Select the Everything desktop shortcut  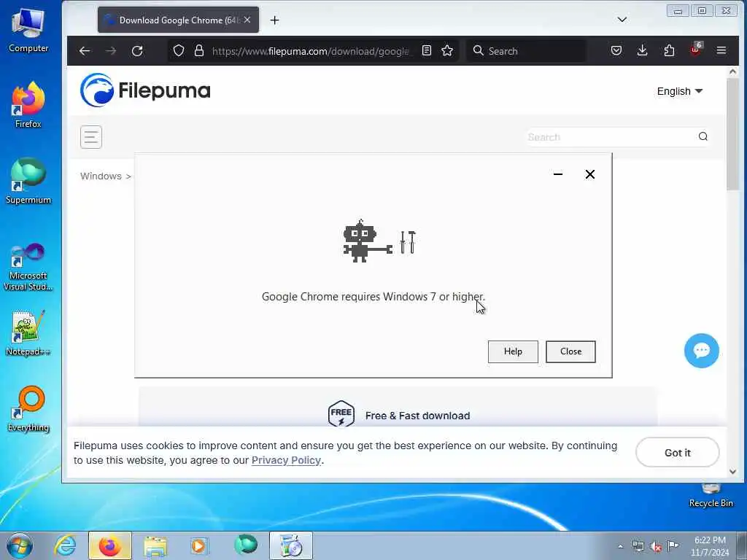(28, 410)
